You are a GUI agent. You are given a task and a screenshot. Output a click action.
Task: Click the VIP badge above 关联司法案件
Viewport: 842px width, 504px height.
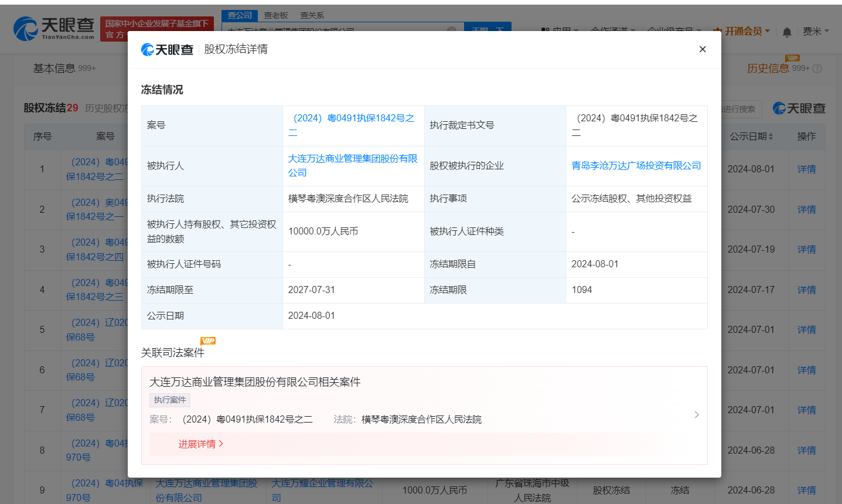click(207, 340)
